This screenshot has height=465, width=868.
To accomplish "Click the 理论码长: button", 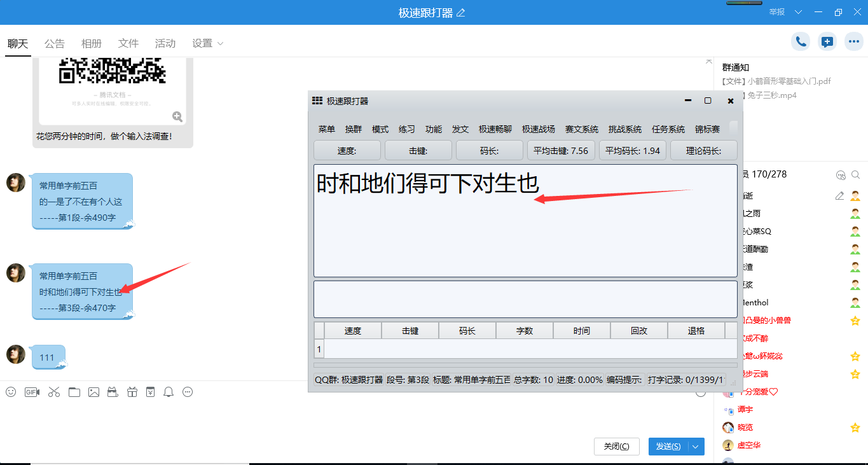I will pyautogui.click(x=704, y=151).
